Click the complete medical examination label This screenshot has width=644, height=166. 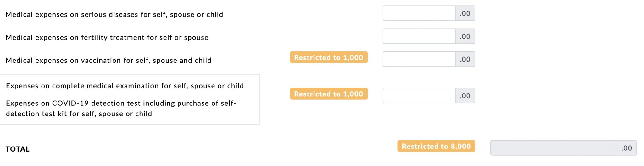pos(125,86)
